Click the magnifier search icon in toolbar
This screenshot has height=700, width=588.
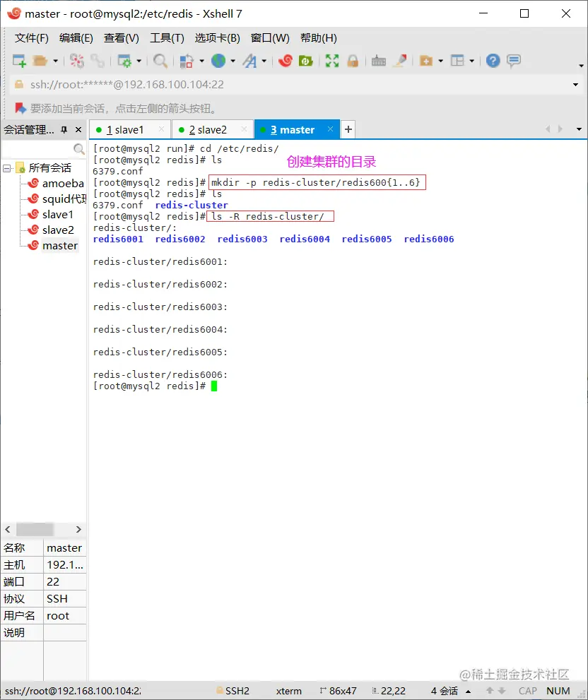[160, 61]
